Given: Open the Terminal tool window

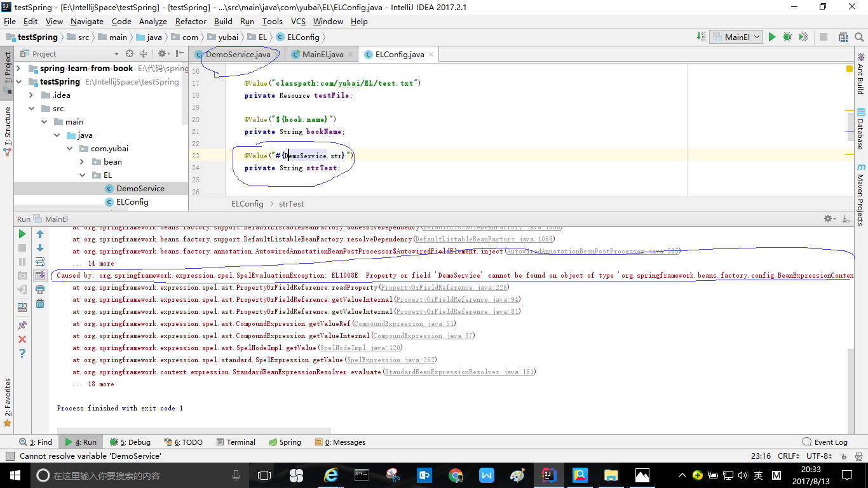Looking at the screenshot, I should (x=235, y=442).
